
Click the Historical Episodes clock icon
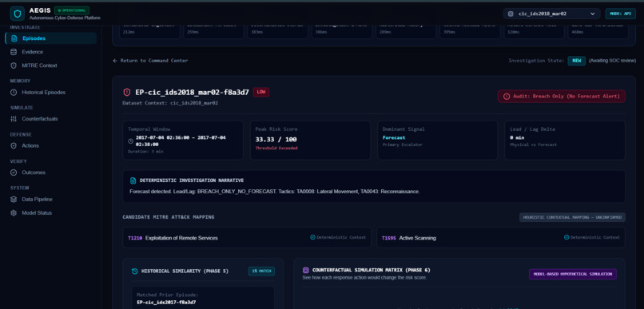click(x=14, y=93)
